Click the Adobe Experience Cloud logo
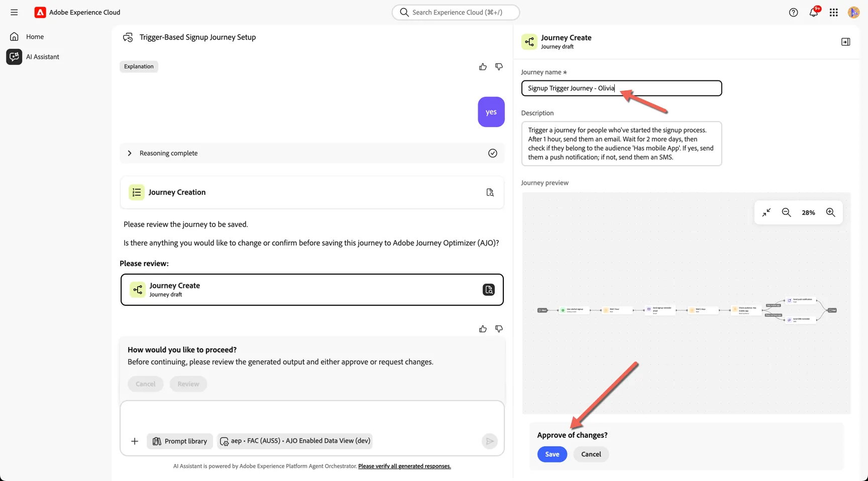This screenshot has height=481, width=868. coord(40,12)
